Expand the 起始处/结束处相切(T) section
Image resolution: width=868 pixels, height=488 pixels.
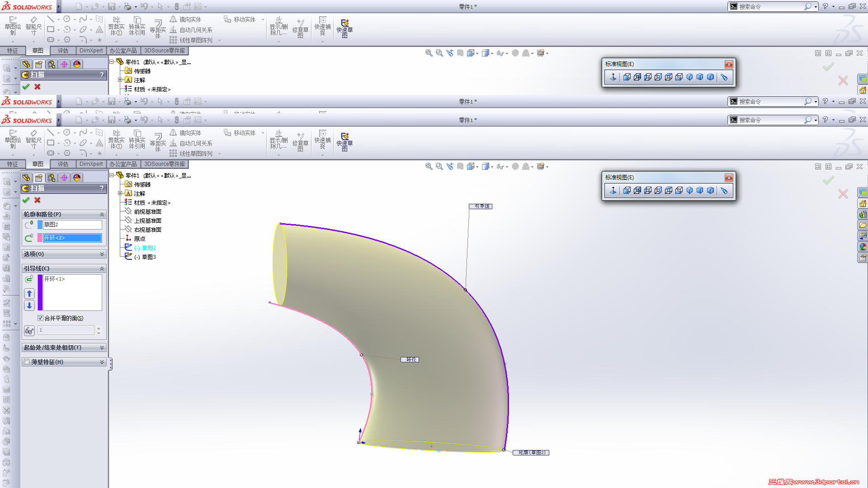[x=102, y=347]
